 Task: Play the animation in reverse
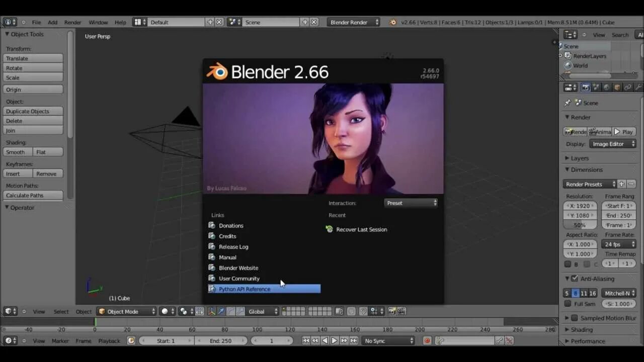(x=325, y=340)
